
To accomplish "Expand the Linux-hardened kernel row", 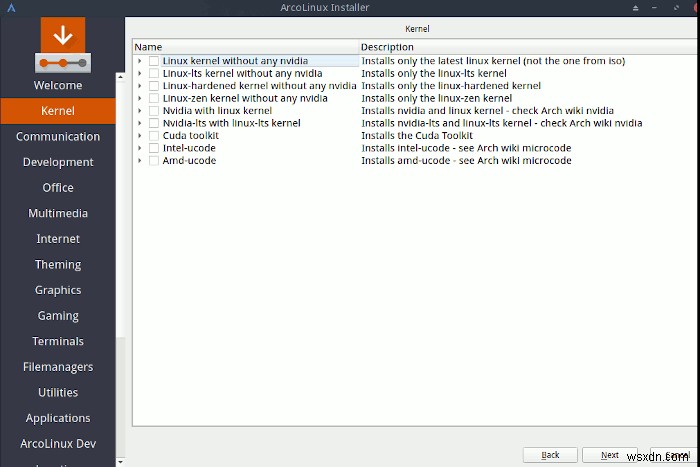I will tap(140, 86).
